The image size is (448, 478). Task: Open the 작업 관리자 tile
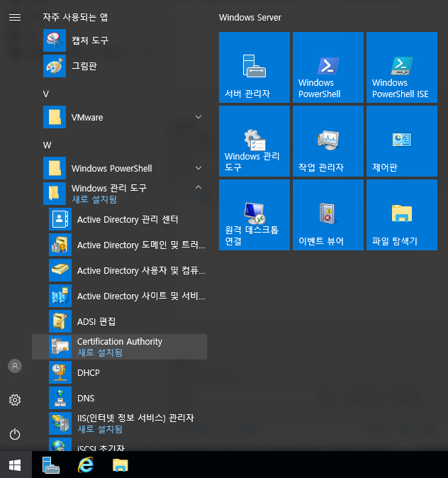[x=328, y=141]
